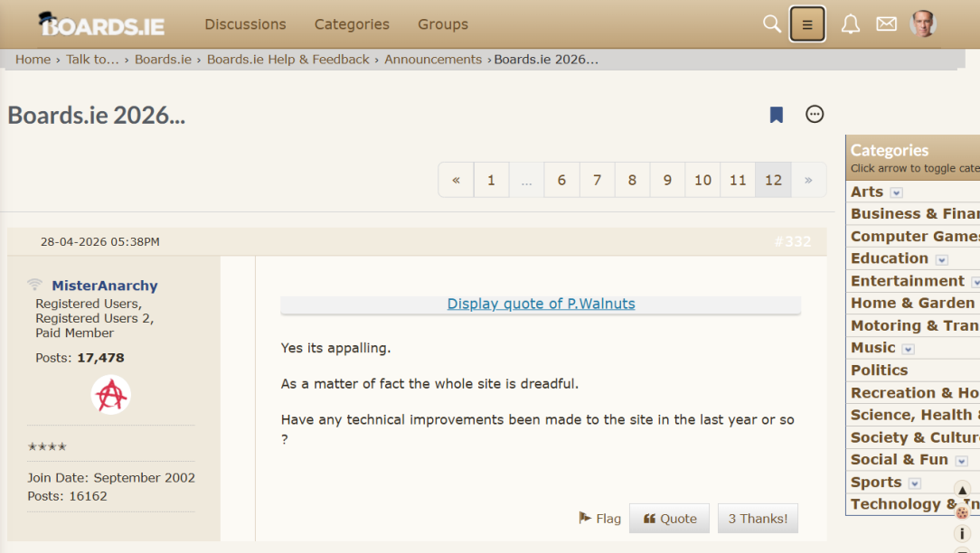The height and width of the screenshot is (553, 980).
Task: Jump to page 11 of thread
Action: (x=738, y=180)
